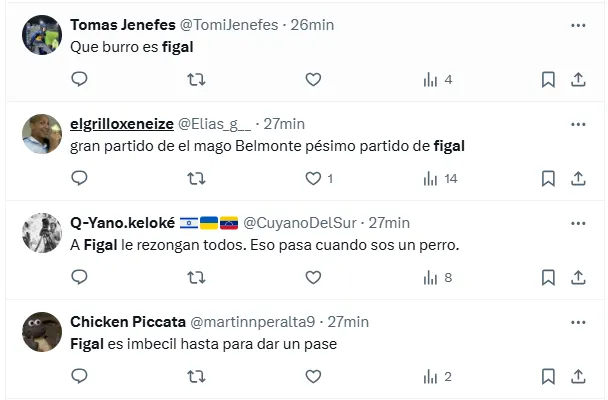
Task: Click Chicken Piccata's profile avatar
Action: 42,331
